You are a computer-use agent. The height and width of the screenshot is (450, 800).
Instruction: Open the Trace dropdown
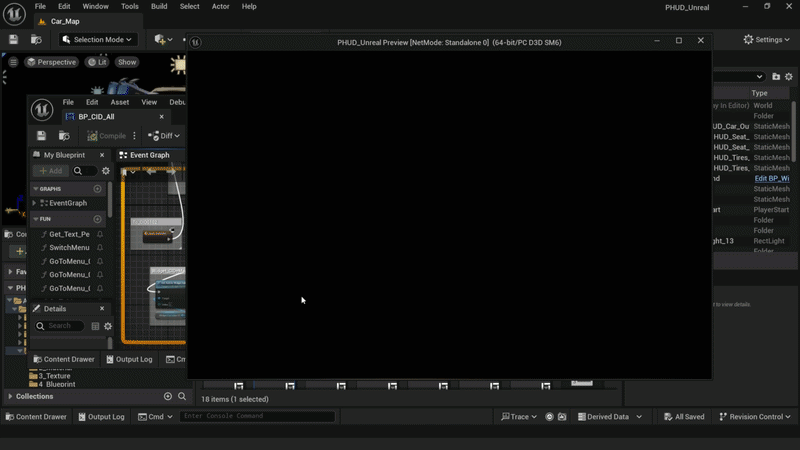click(x=519, y=417)
